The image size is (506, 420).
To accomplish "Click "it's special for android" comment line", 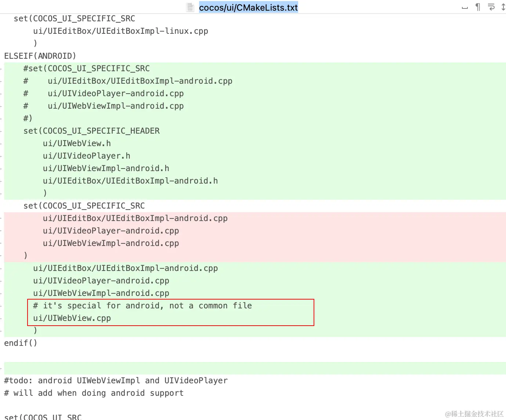I will click(x=142, y=306).
